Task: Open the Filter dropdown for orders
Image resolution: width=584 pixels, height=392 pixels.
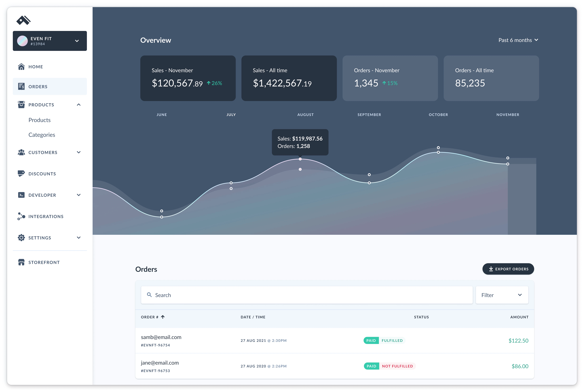Action: [x=502, y=295]
